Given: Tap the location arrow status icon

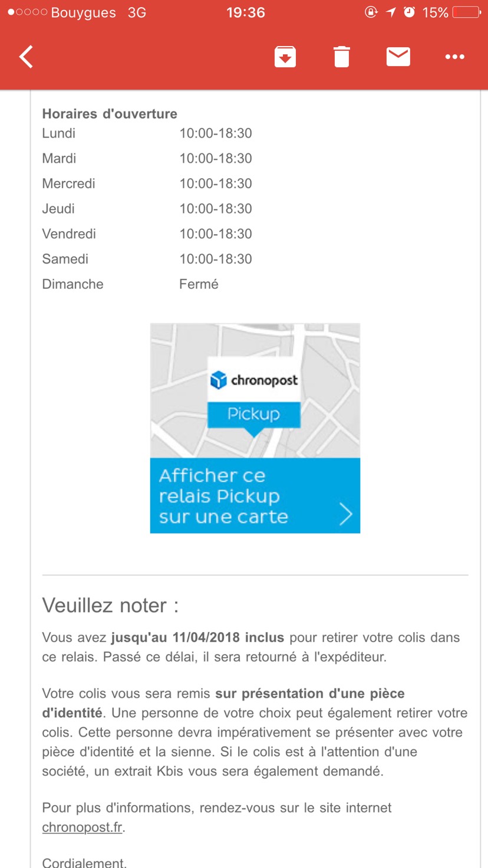Looking at the screenshot, I should click(391, 12).
